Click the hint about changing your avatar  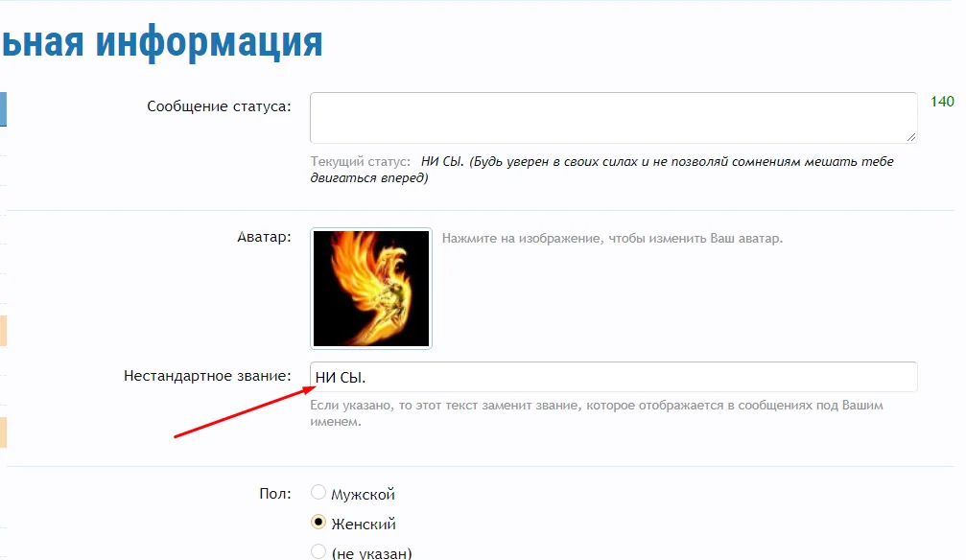[612, 239]
